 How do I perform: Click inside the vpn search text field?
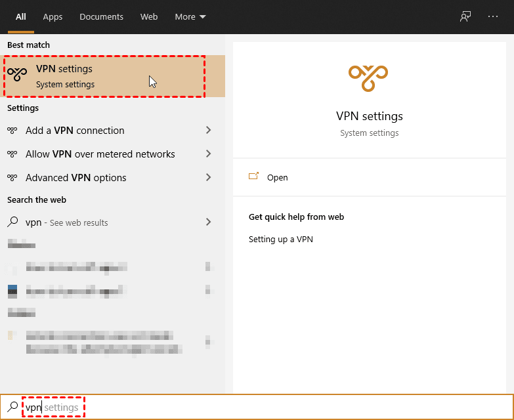(x=263, y=408)
